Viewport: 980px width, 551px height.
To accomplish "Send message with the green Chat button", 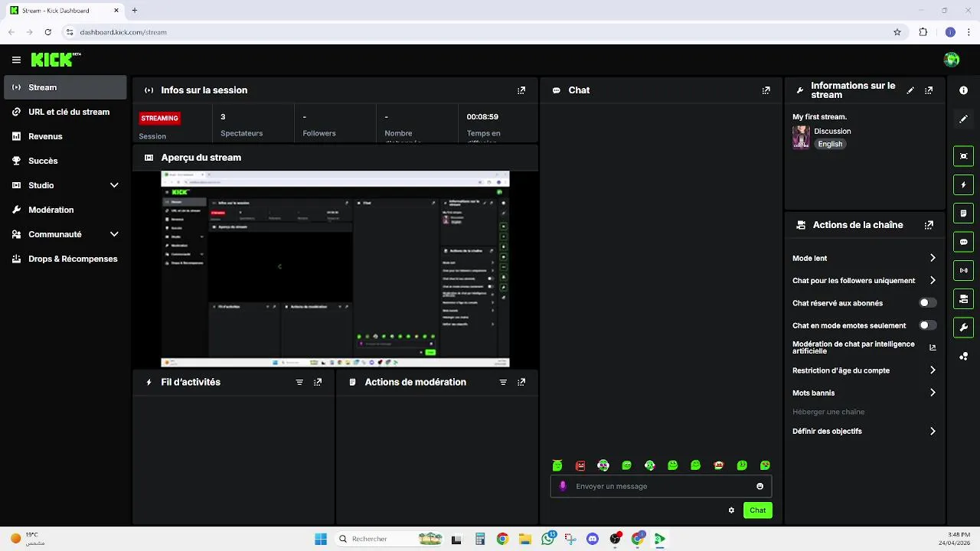I will pos(757,510).
